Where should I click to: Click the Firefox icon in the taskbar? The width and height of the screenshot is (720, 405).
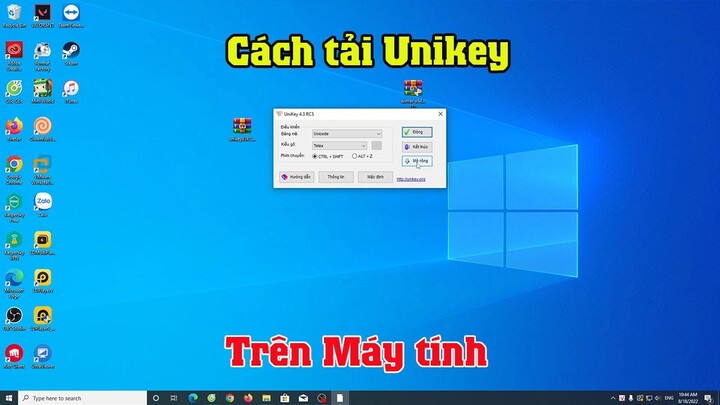[248, 398]
